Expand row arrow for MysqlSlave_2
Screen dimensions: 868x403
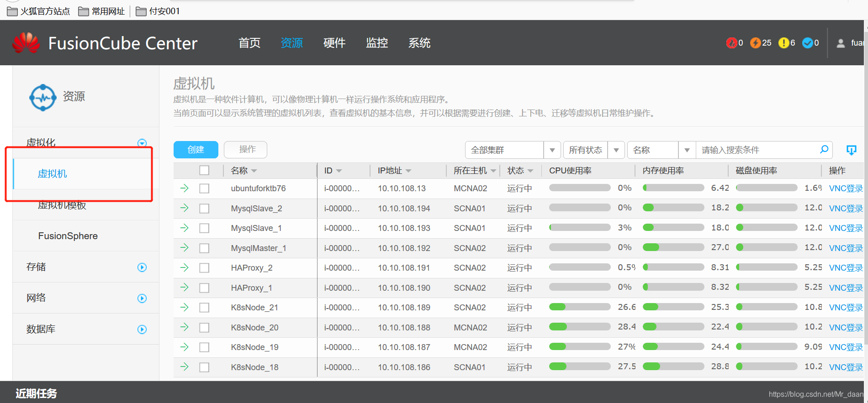(x=185, y=208)
